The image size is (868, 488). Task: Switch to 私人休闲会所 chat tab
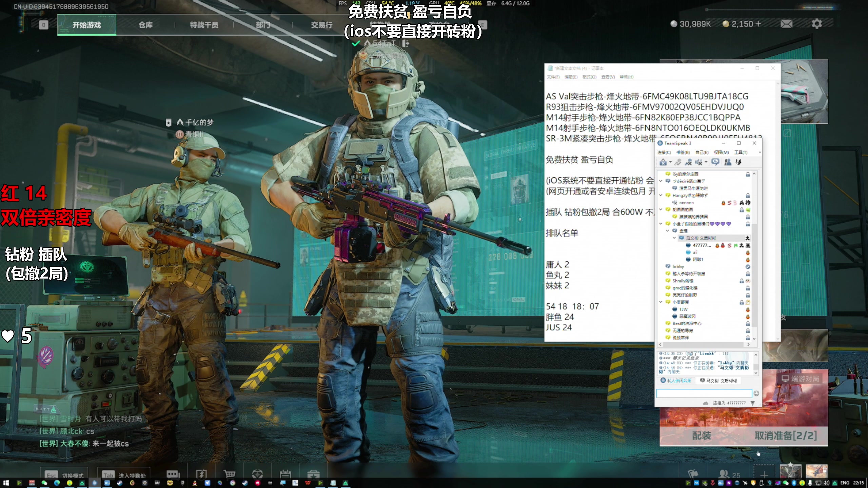[676, 381]
